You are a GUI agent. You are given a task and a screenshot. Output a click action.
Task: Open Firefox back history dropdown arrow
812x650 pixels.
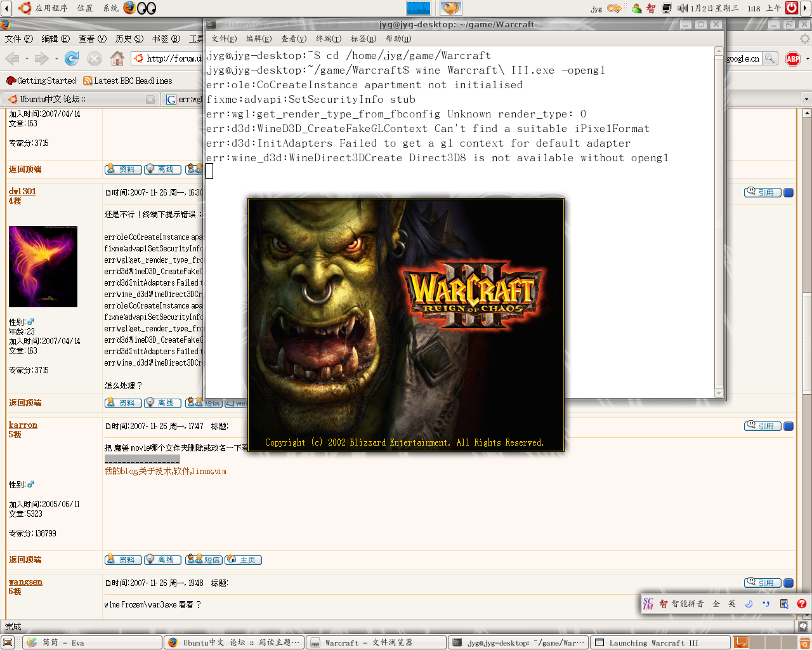27,59
